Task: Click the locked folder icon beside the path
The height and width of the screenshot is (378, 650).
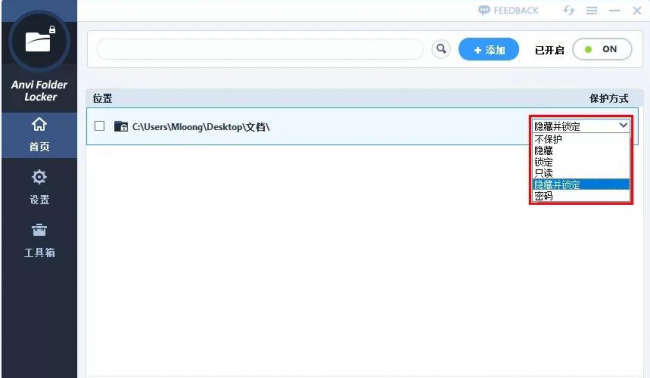Action: 121,126
